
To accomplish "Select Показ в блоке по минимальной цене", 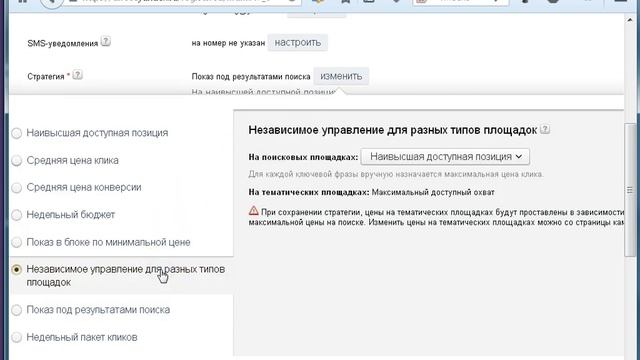I will pyautogui.click(x=17, y=242).
